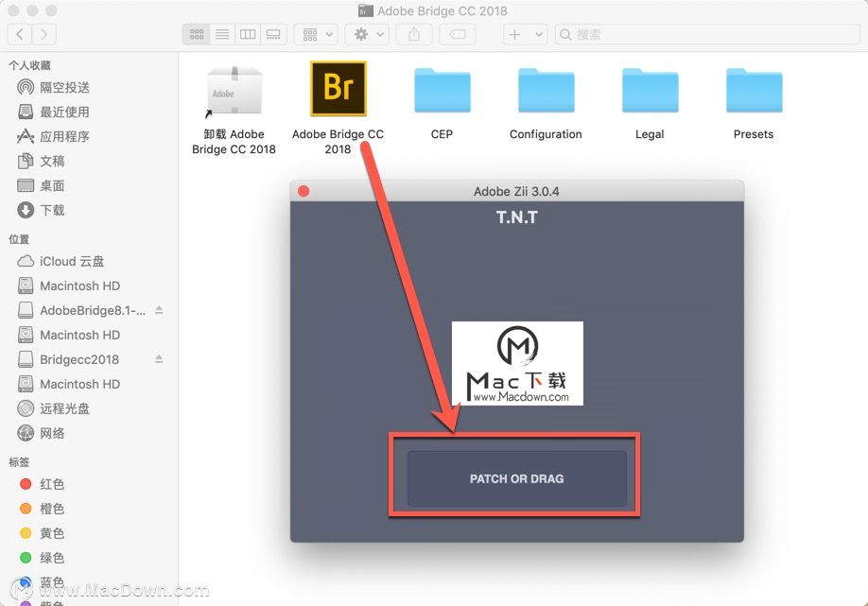Screen dimensions: 868x606
Task: Select the Legal folder
Action: pyautogui.click(x=650, y=91)
